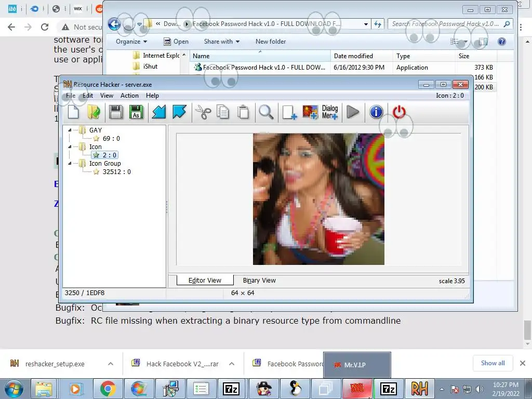Refresh the Explorer folder view

[378, 24]
